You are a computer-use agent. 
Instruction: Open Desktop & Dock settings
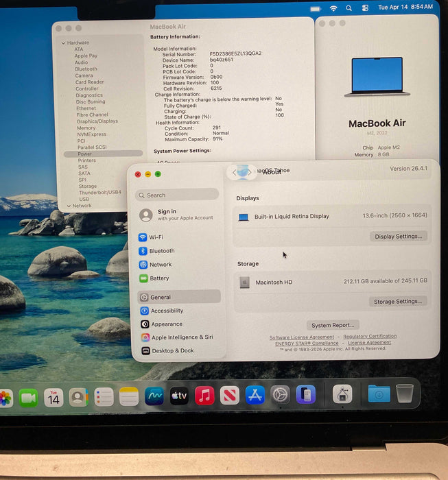point(180,351)
